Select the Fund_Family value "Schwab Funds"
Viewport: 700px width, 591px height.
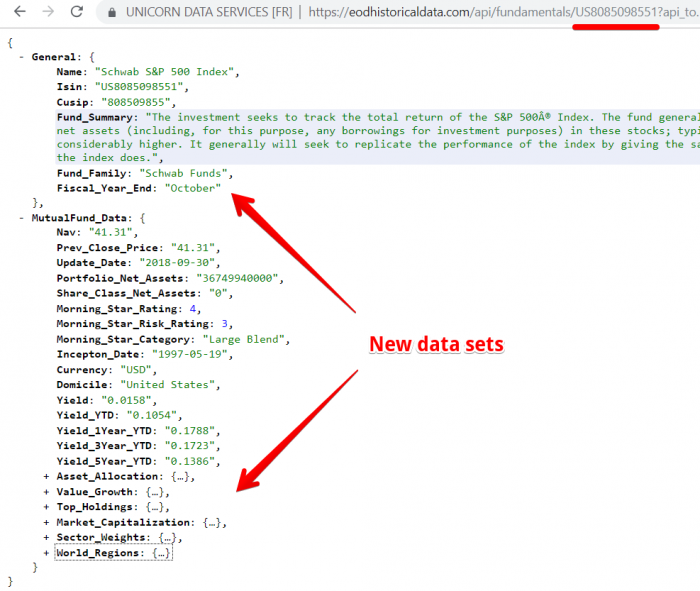183,173
